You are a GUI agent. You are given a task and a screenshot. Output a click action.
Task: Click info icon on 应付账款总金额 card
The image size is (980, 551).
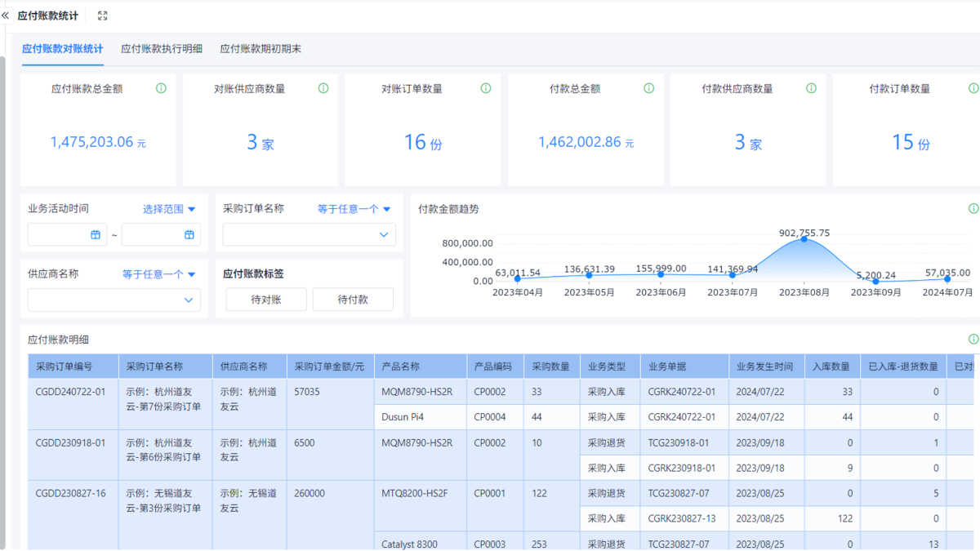(161, 88)
